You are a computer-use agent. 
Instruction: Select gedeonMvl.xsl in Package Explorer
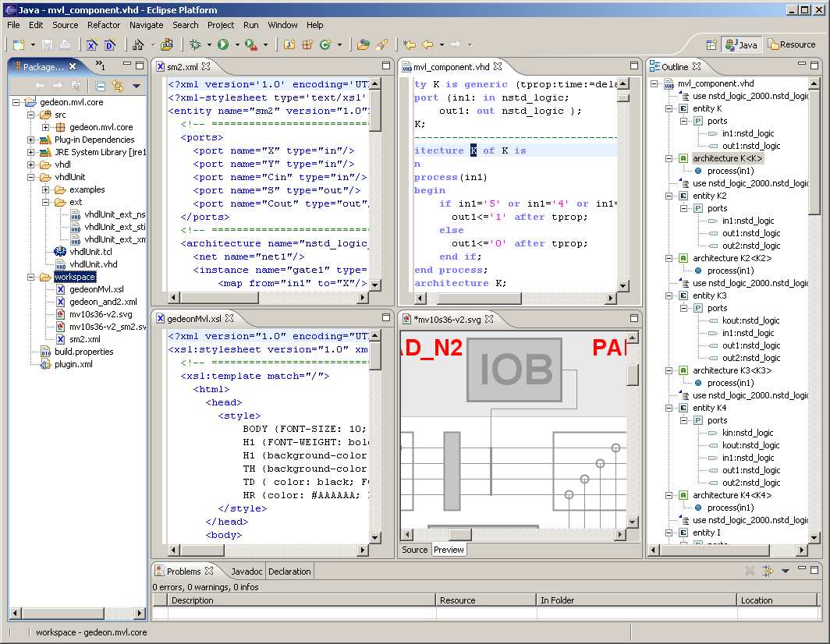coord(97,289)
